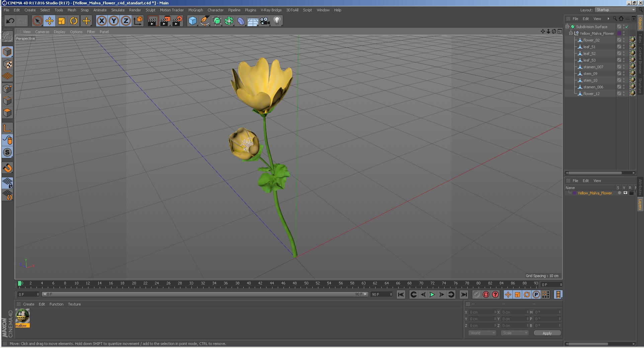644x348 pixels.
Task: Add a Camera object
Action: [x=265, y=21]
